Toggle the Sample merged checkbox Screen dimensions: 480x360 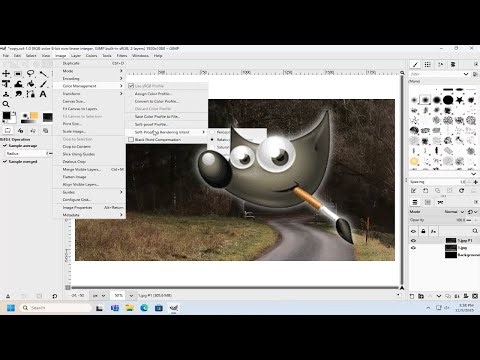pos(5,161)
